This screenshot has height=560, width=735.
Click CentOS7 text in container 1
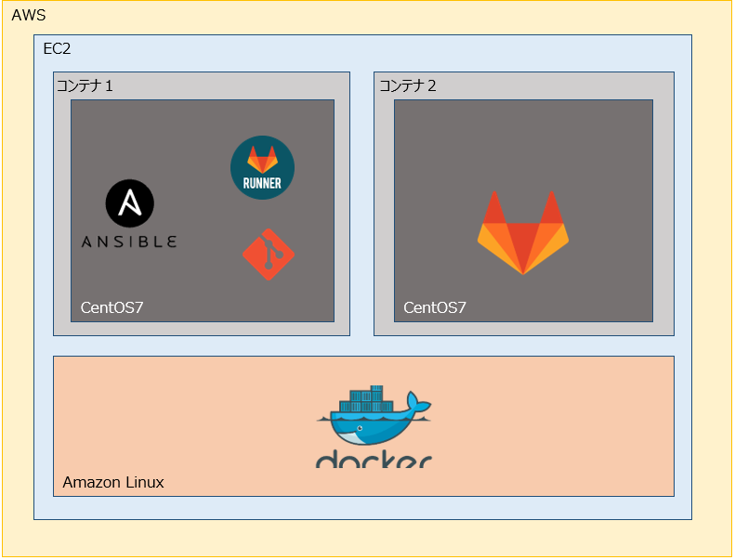pyautogui.click(x=112, y=307)
